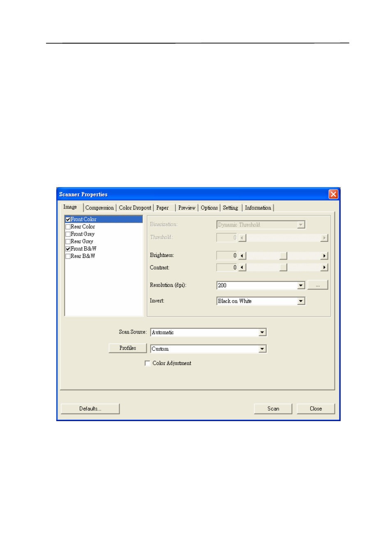Enable the Rear Color checkbox
392x556 pixels.
tap(68, 227)
